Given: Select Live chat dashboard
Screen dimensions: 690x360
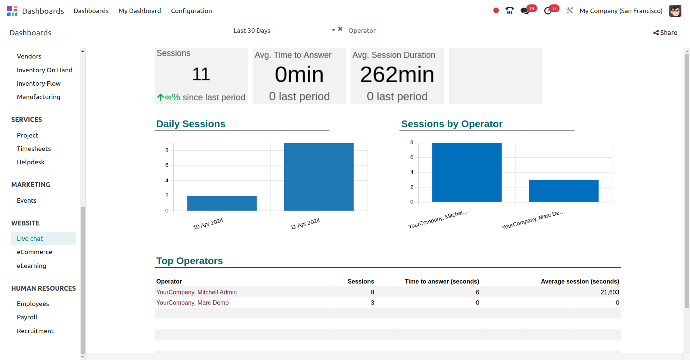Looking at the screenshot, I should pos(43,239).
